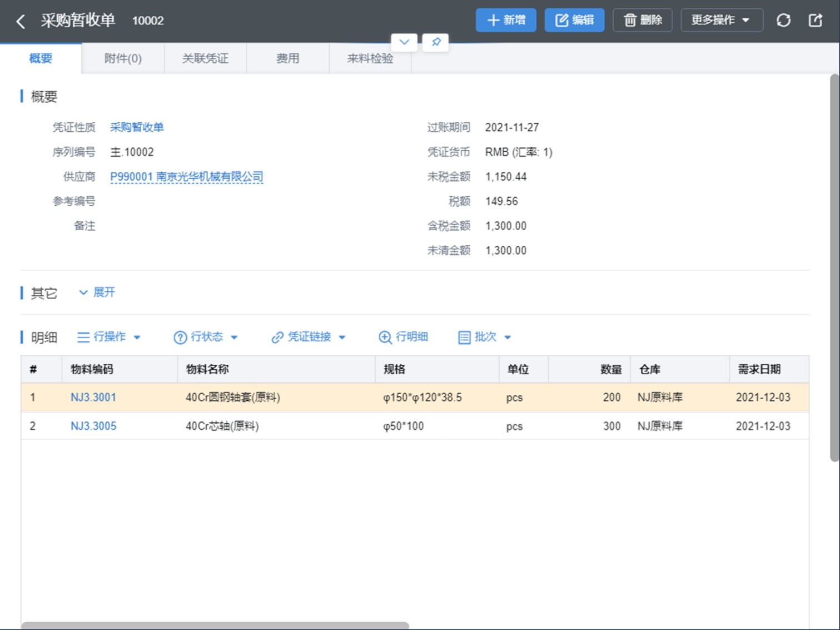
Task: Go back using the left arrow icon
Action: point(21,21)
